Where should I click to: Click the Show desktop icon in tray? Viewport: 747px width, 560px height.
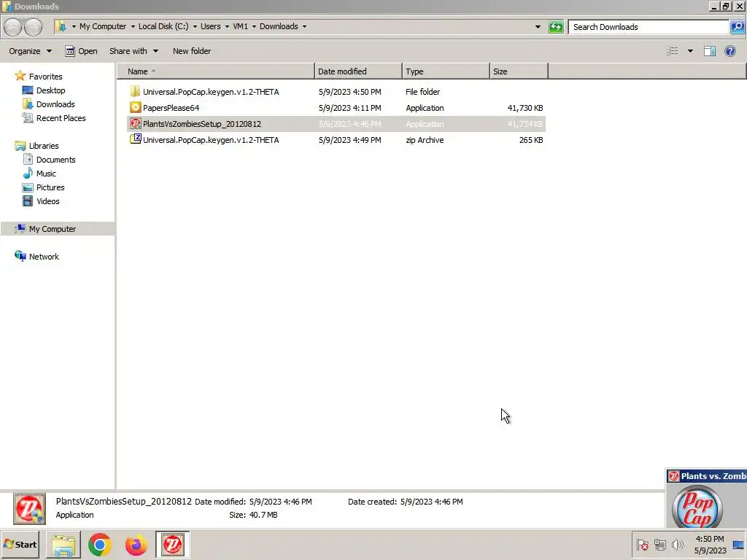[739, 545]
